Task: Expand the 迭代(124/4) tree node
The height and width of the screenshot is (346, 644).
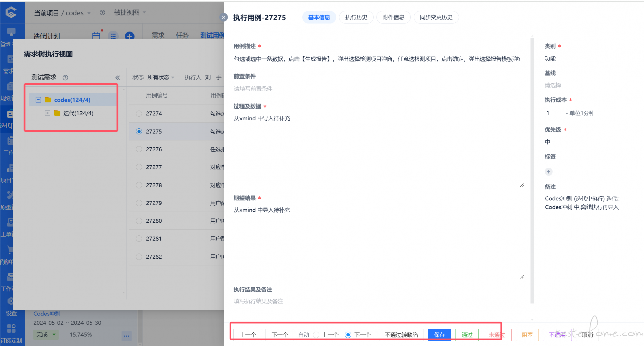Action: (x=48, y=113)
